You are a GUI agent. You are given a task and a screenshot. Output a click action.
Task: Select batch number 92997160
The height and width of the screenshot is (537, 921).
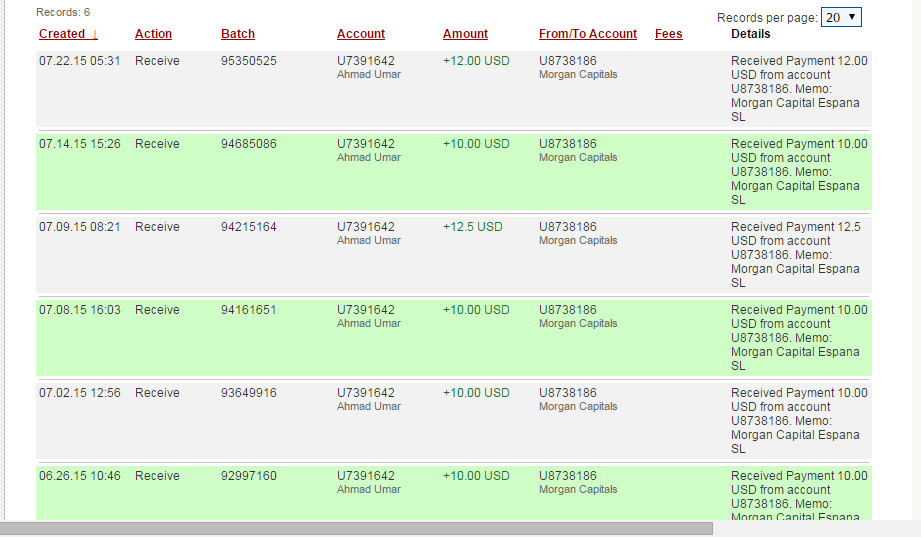(248, 476)
